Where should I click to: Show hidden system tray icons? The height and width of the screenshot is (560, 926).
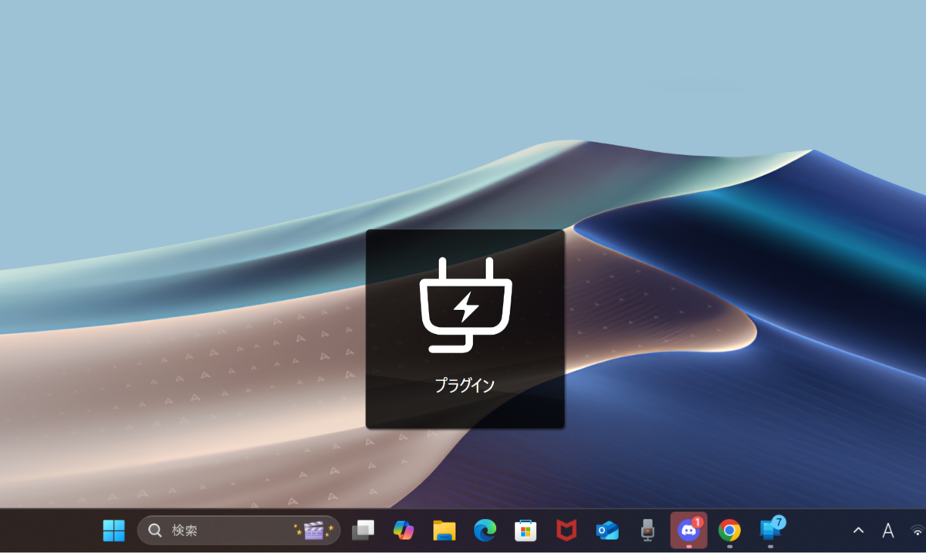click(x=858, y=531)
